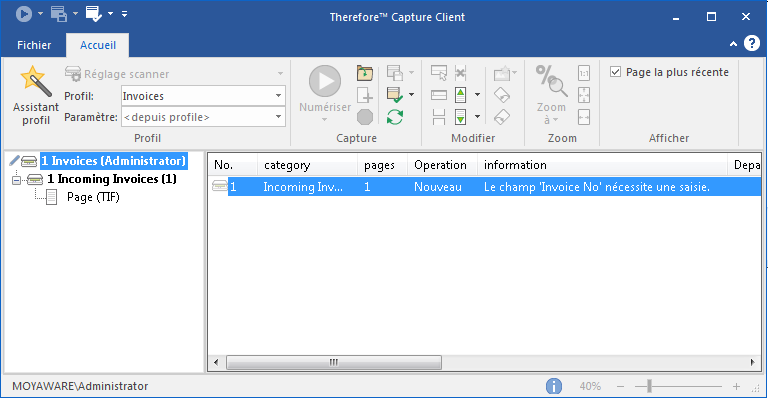Click the delete X icon in Modifier
The width and height of the screenshot is (768, 399).
point(460,73)
